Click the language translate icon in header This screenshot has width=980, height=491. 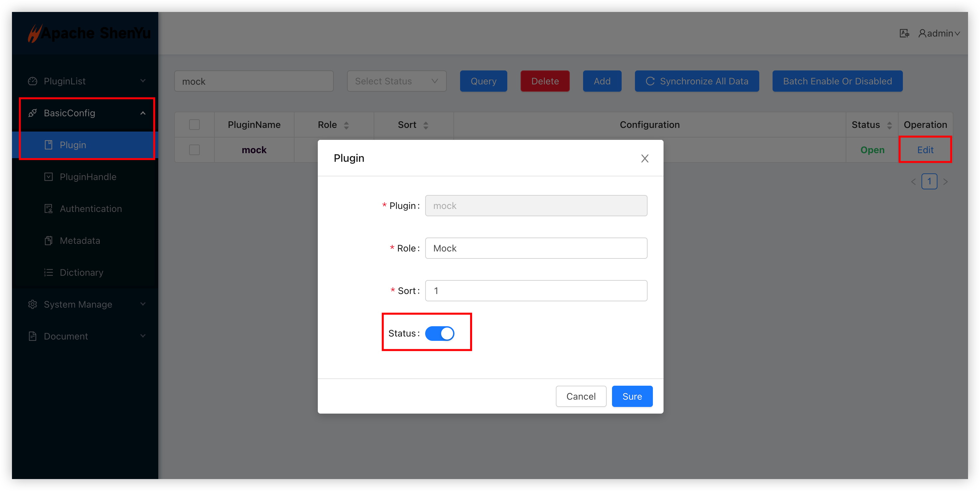click(904, 34)
